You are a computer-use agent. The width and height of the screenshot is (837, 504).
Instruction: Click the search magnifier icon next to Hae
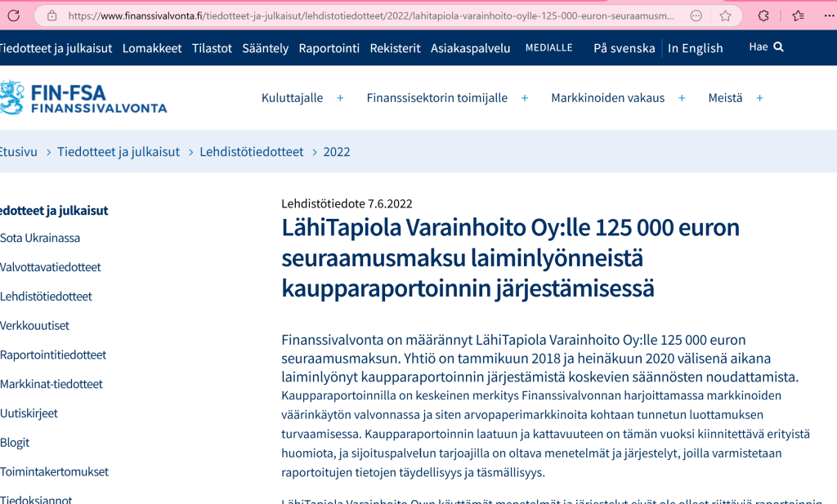click(779, 47)
